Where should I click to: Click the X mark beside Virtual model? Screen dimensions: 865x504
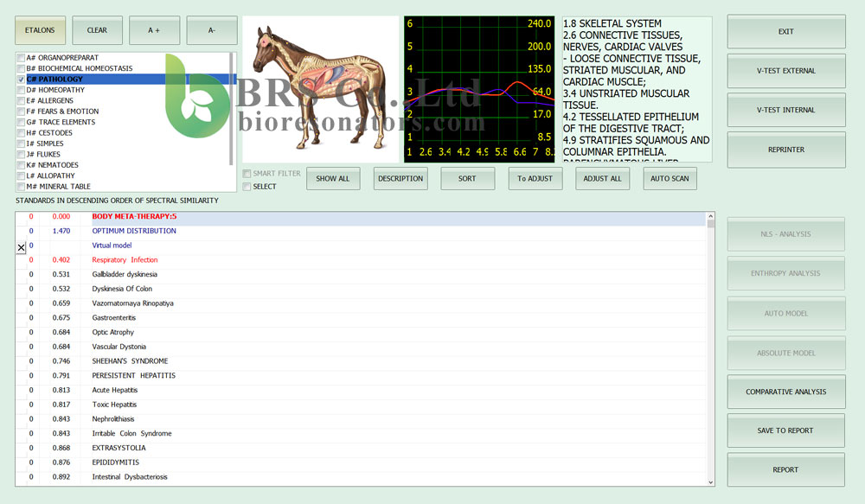[x=21, y=247]
